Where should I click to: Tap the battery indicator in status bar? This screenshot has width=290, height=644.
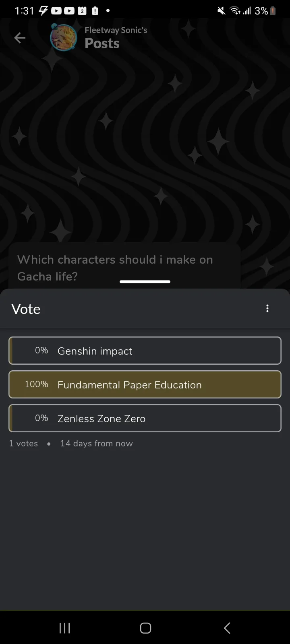[x=273, y=11]
